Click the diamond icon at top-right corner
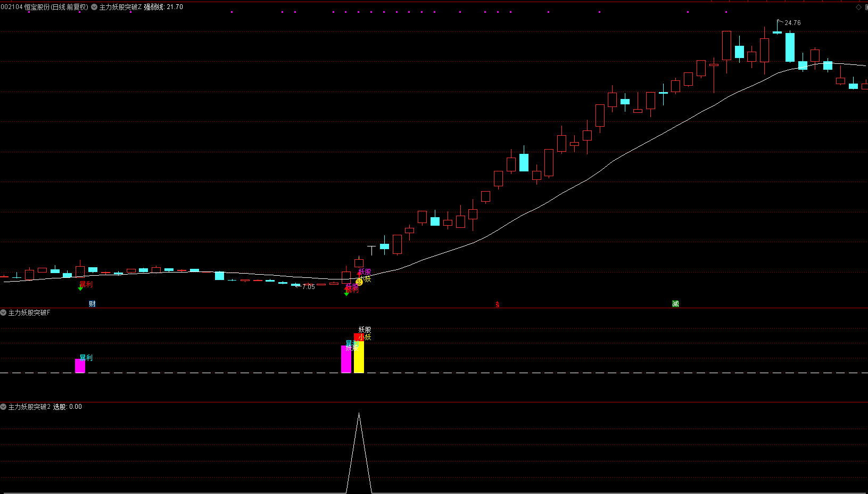 pyautogui.click(x=858, y=7)
